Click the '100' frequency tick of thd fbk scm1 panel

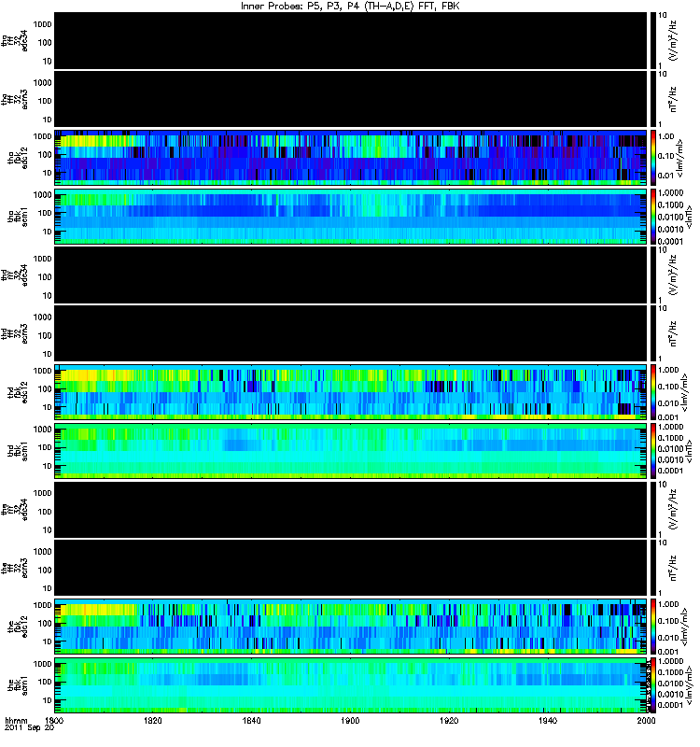tap(45, 447)
